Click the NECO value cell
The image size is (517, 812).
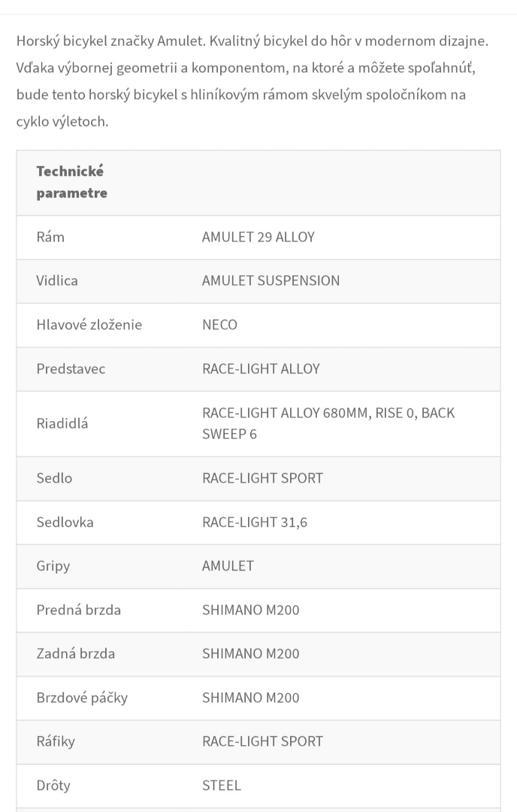(x=219, y=325)
